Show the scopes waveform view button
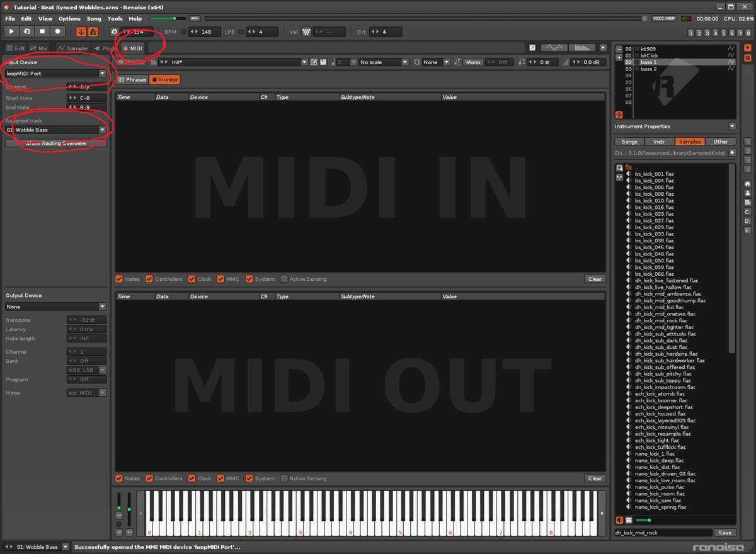756x554 pixels. (x=554, y=48)
